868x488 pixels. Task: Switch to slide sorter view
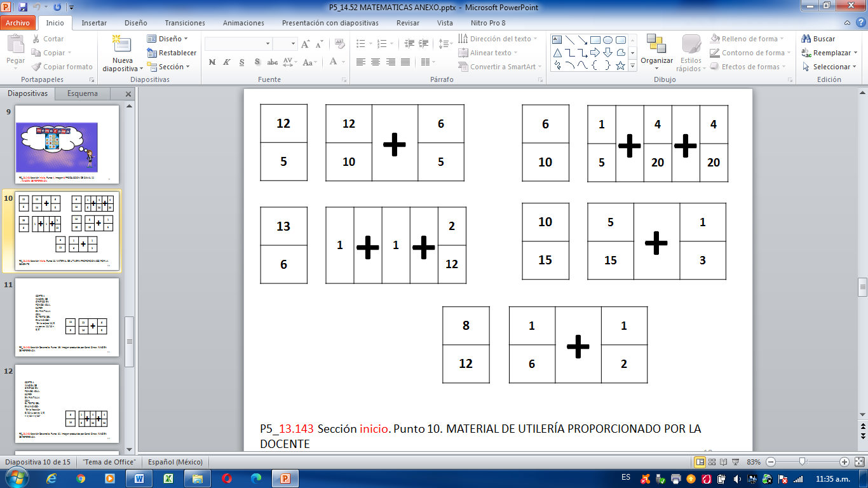pos(712,462)
